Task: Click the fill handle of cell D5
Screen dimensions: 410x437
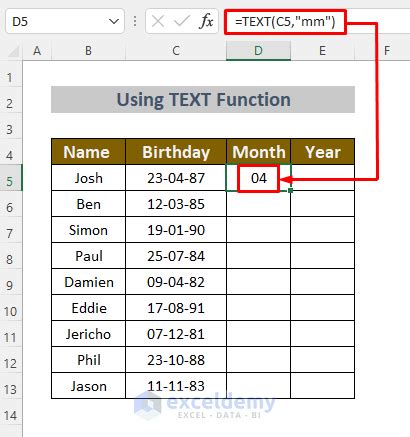Action: (x=291, y=190)
